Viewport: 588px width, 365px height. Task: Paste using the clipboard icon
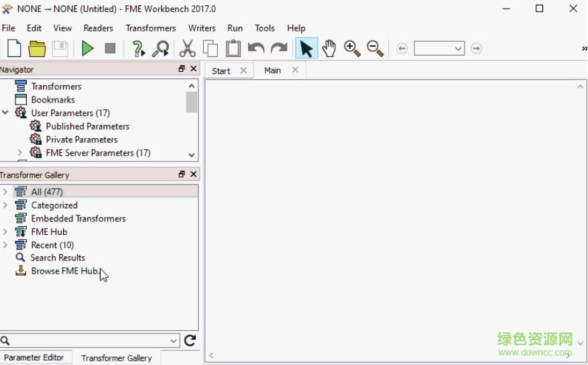click(x=233, y=48)
